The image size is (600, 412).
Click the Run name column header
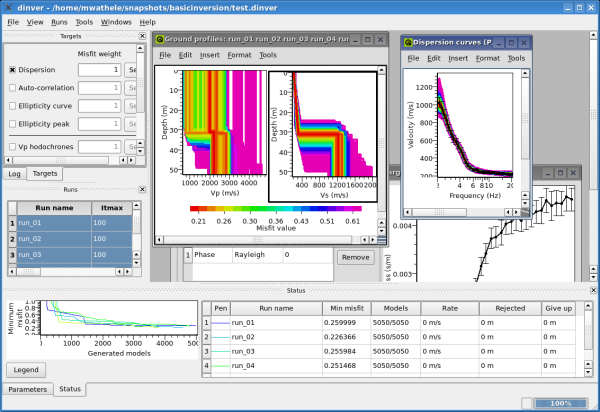(54, 208)
